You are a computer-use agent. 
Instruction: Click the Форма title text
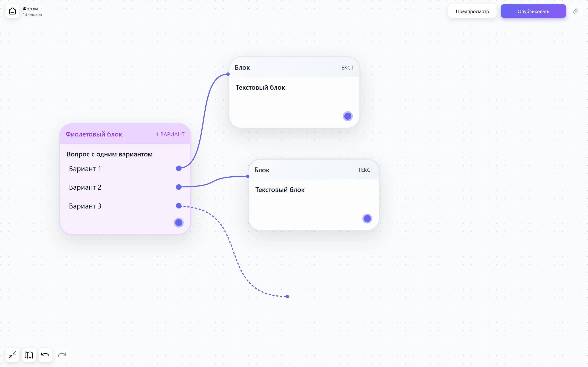tap(30, 9)
